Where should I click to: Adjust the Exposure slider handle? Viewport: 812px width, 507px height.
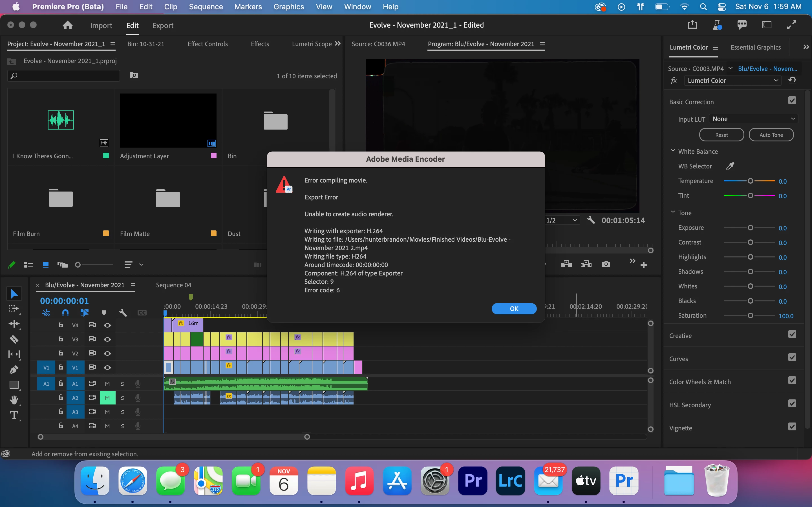pyautogui.click(x=750, y=228)
